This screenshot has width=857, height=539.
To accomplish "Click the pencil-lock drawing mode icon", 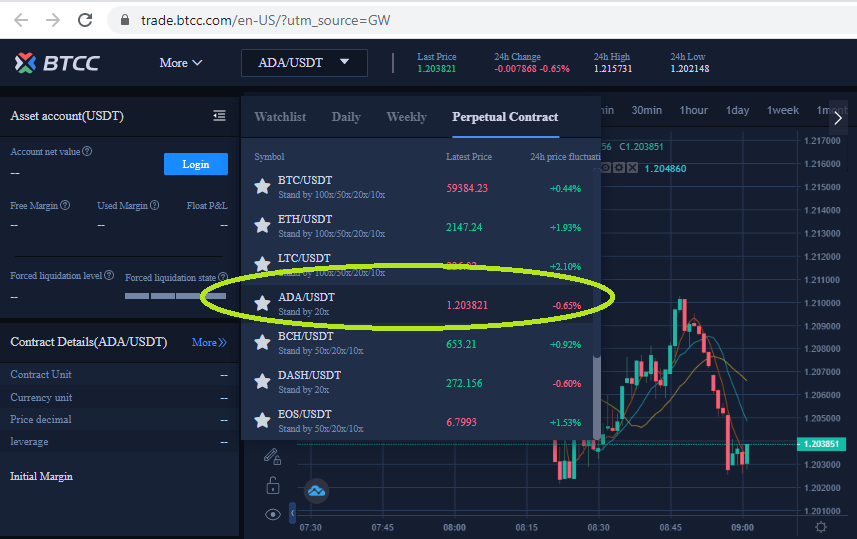I will click(272, 456).
